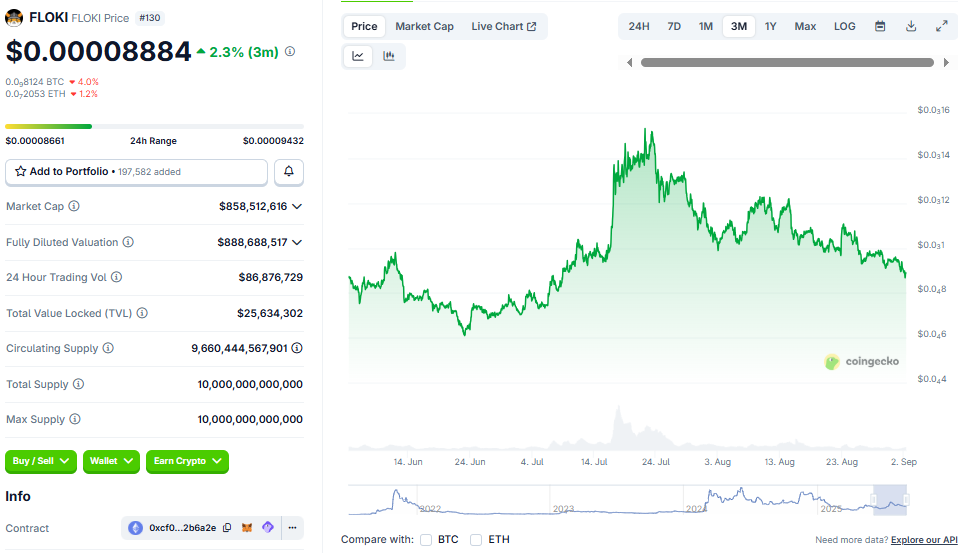Expand Fully Diluted Valuation chevron
The height and width of the screenshot is (553, 960).
(297, 243)
